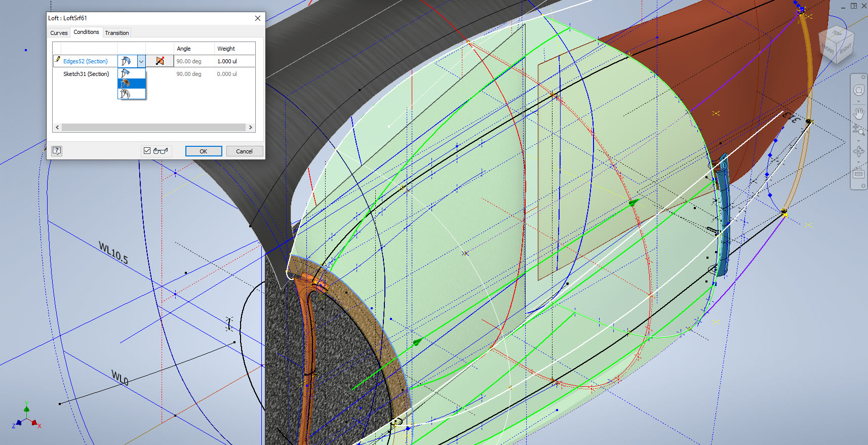Select the free condition option in dropdown

tap(126, 73)
